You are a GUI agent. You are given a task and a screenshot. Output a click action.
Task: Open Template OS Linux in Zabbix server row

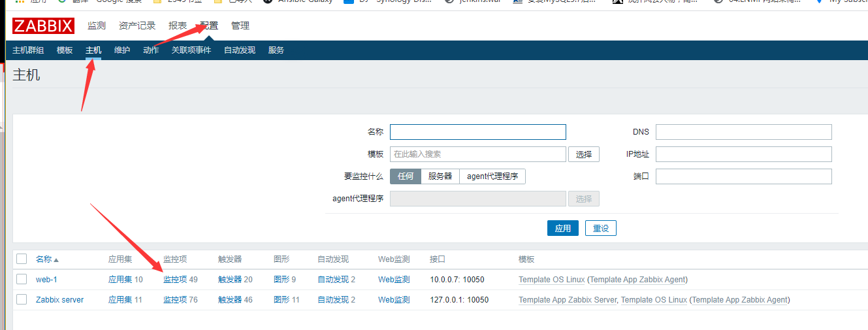[x=654, y=300]
